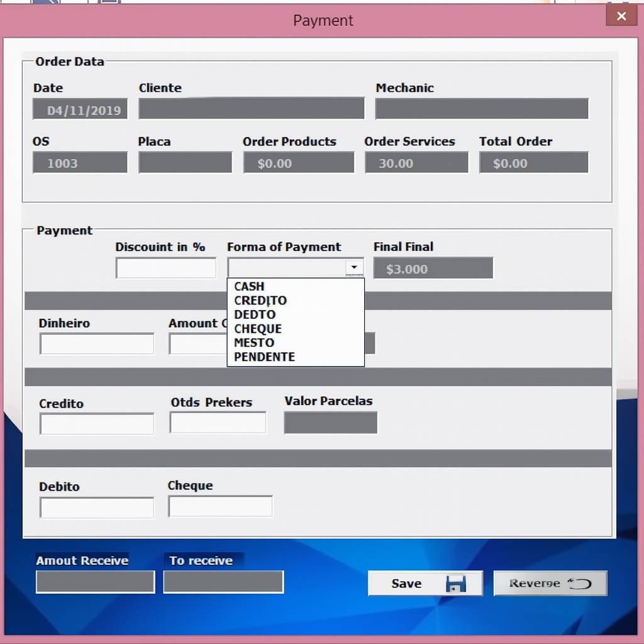This screenshot has height=644, width=644.
Task: Focus the Debito input field
Action: pos(97,508)
